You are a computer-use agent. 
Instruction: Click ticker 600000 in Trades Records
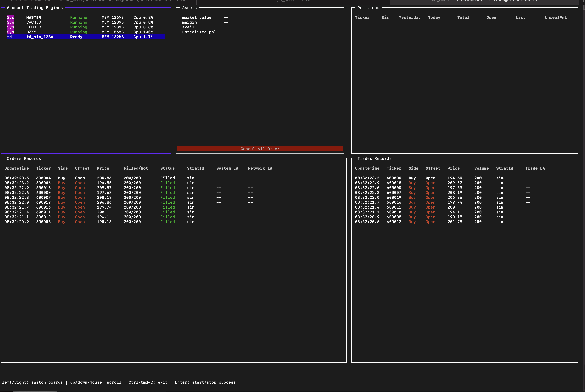pyautogui.click(x=394, y=188)
